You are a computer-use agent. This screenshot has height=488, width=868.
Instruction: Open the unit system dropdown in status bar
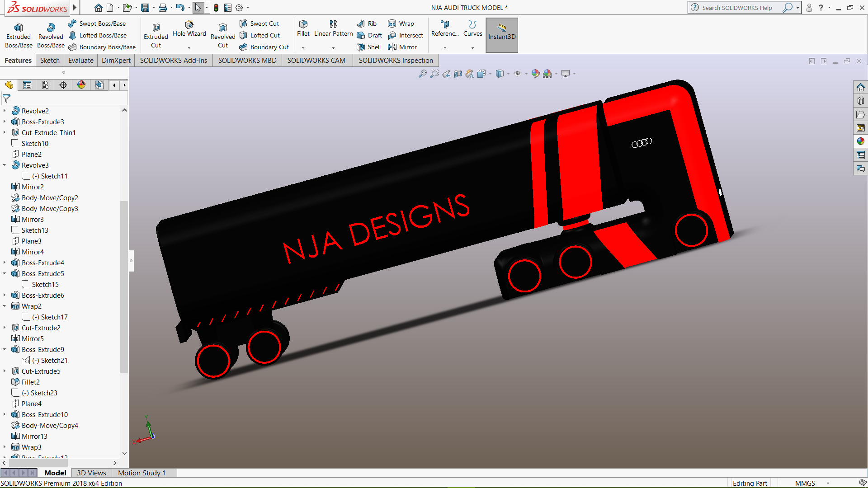[828, 483]
